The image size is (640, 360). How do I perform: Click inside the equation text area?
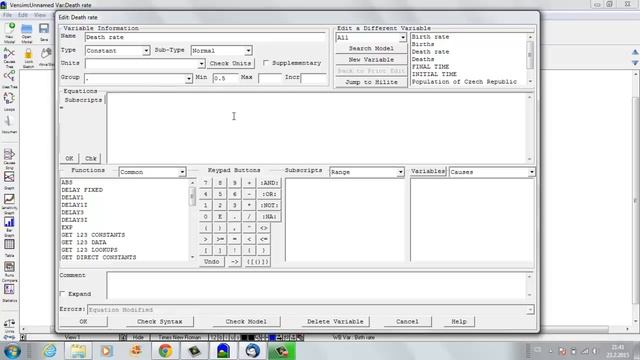317,128
